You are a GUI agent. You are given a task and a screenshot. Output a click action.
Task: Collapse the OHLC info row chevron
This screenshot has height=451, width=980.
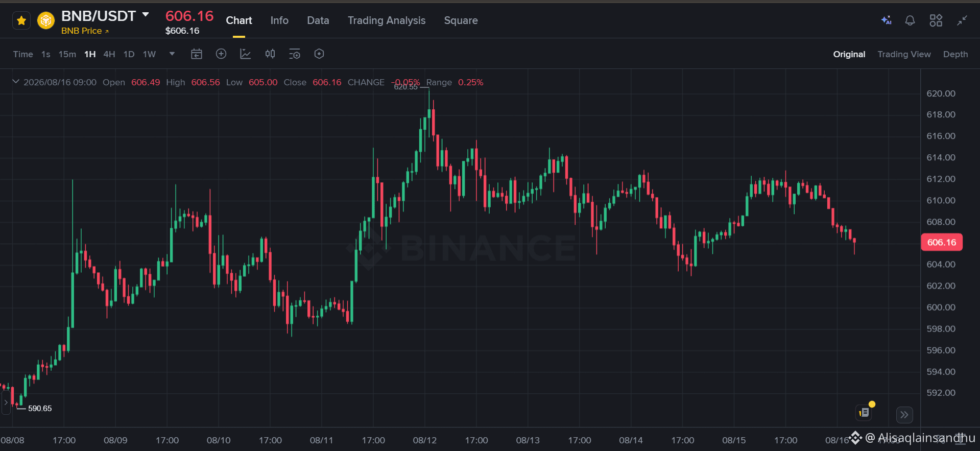tap(16, 82)
